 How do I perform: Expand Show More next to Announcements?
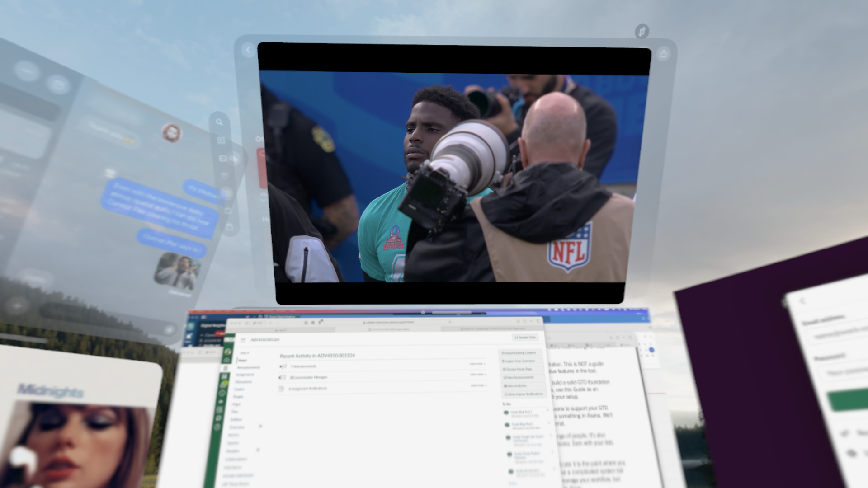(476, 364)
